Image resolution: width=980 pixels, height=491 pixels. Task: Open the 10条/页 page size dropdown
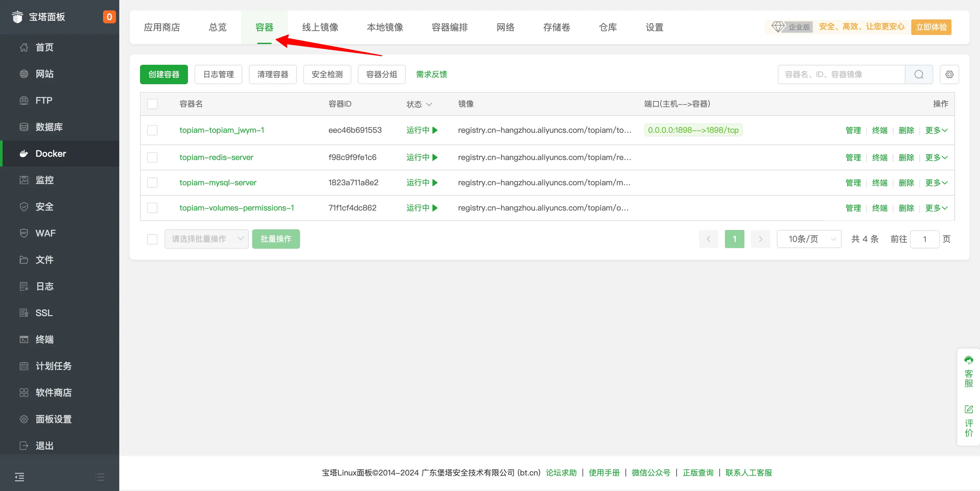tap(809, 239)
